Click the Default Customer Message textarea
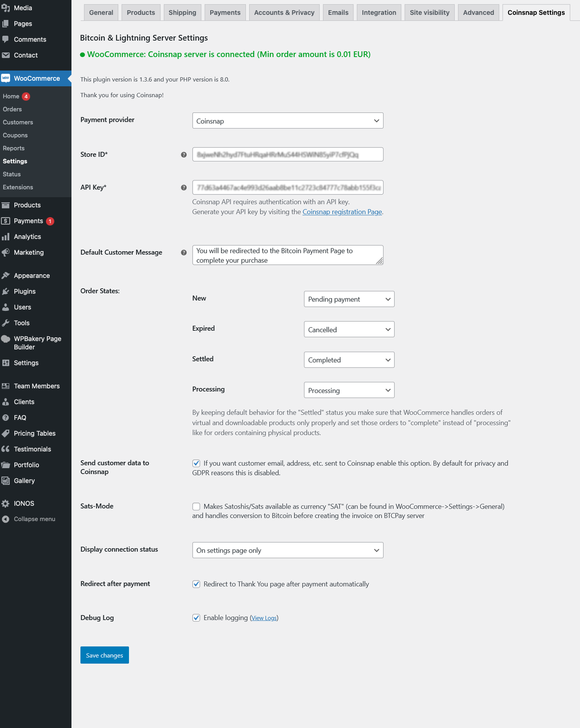Screen dimensions: 580x728 point(288,255)
